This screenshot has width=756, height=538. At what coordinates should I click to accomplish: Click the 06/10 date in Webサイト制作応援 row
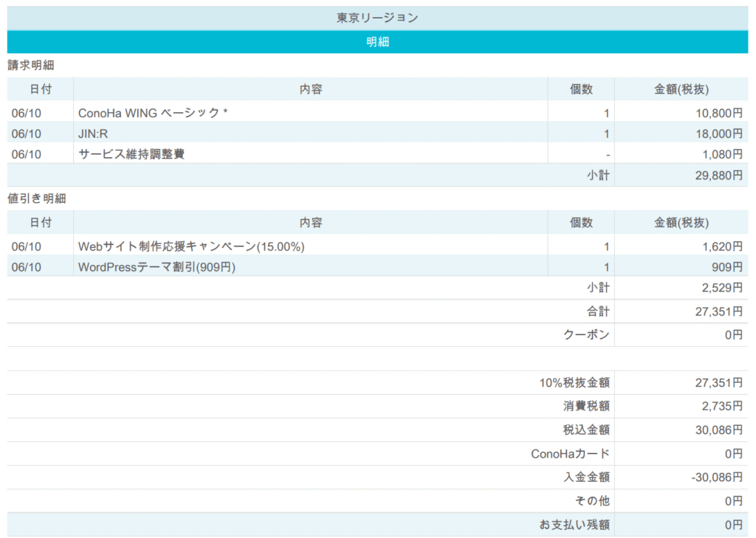(x=27, y=246)
